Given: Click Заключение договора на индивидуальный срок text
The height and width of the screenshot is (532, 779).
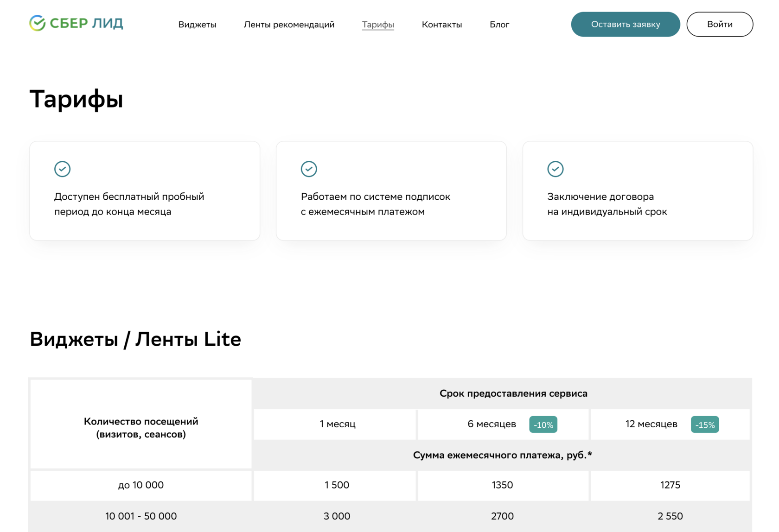Looking at the screenshot, I should click(607, 204).
